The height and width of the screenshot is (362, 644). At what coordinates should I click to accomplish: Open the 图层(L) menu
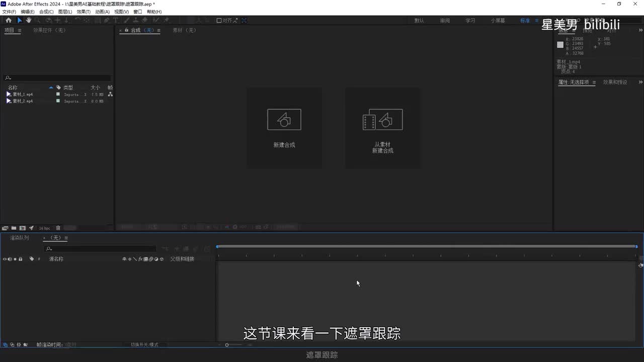65,12
